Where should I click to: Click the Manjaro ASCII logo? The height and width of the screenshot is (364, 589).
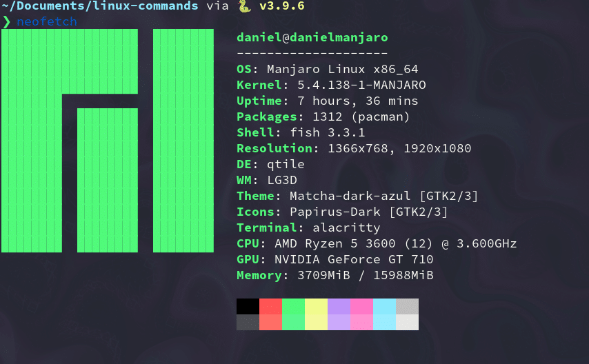click(108, 141)
